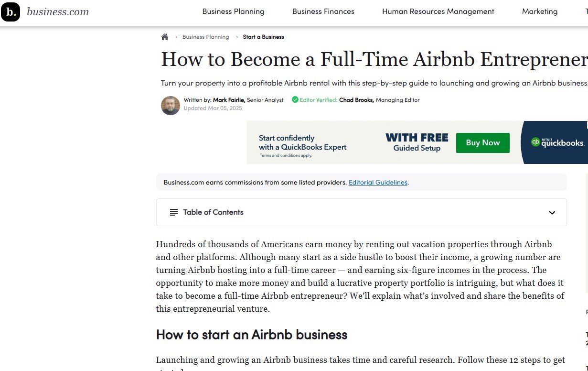Open the Business Finances menu
588x371 pixels.
click(323, 11)
